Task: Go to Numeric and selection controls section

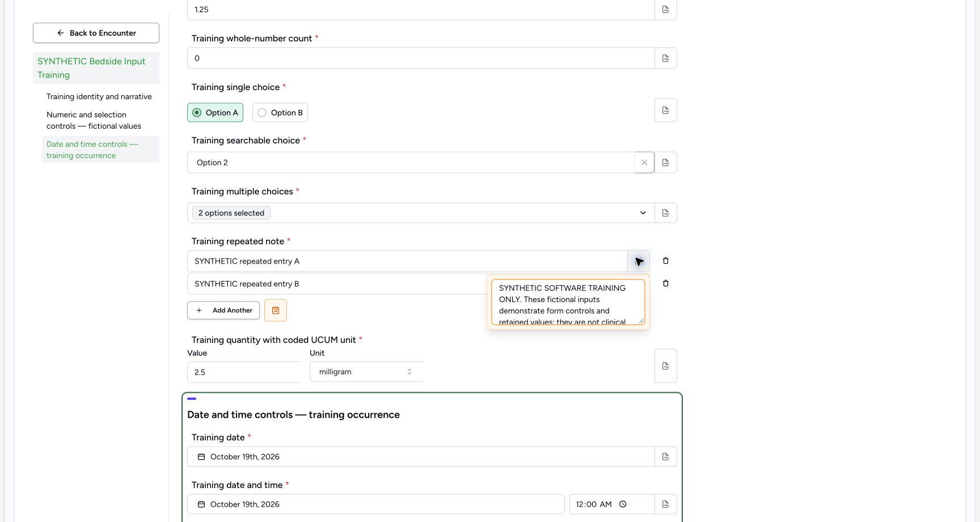Action: point(94,121)
